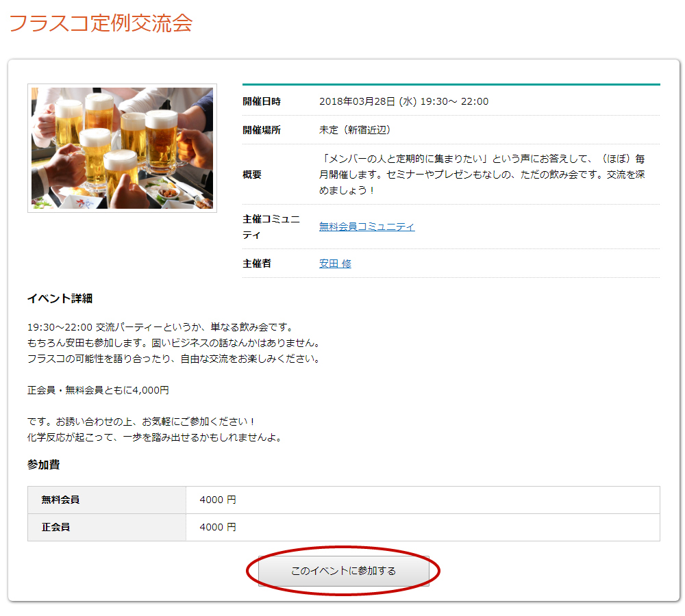Click the 主催者 label
685x616 pixels.
[257, 264]
